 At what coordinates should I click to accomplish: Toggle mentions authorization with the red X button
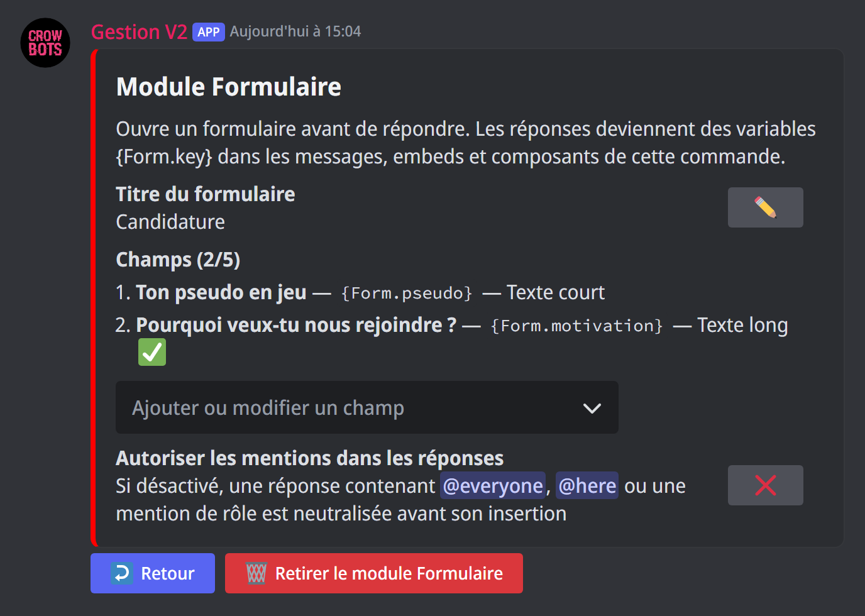point(765,485)
